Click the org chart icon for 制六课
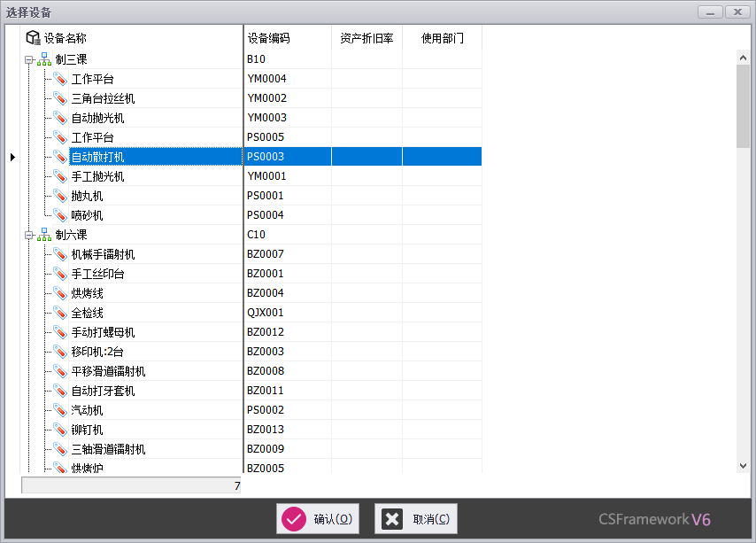 pos(44,235)
